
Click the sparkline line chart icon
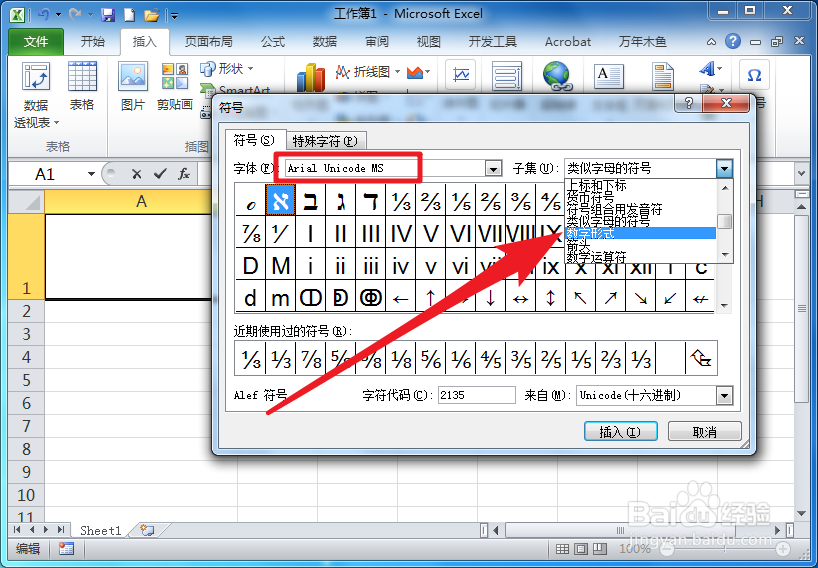[x=461, y=75]
